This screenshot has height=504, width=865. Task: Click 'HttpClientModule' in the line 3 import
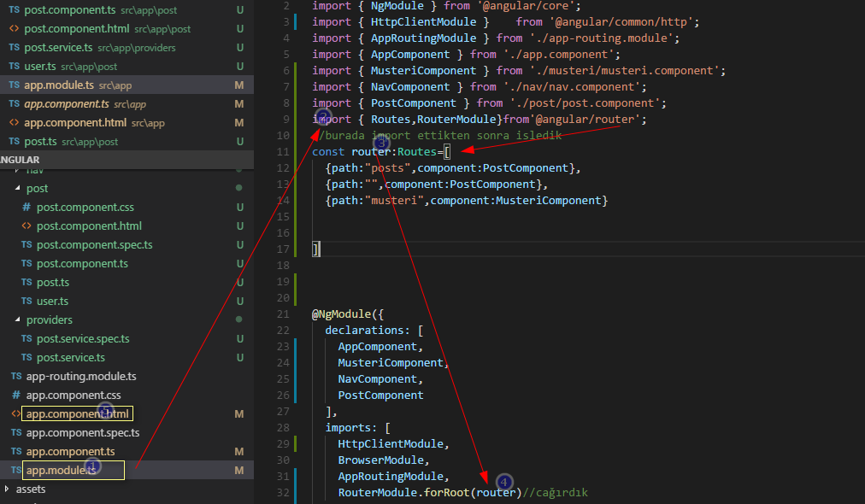tap(423, 22)
